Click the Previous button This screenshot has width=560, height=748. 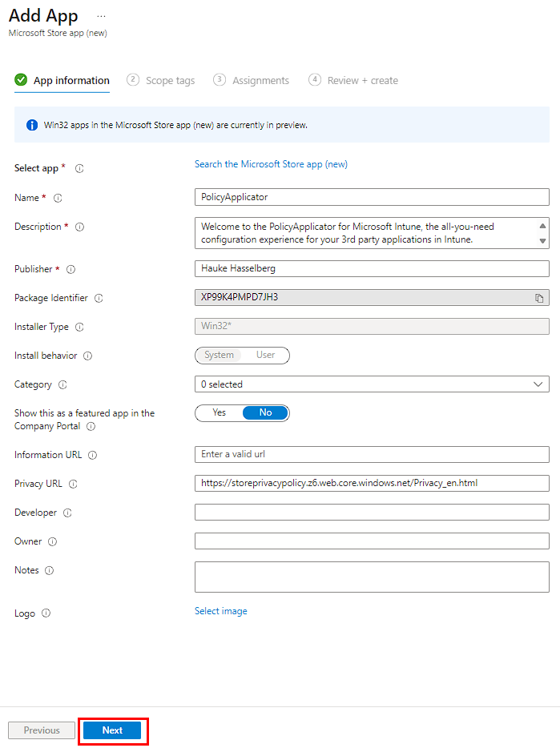click(42, 730)
